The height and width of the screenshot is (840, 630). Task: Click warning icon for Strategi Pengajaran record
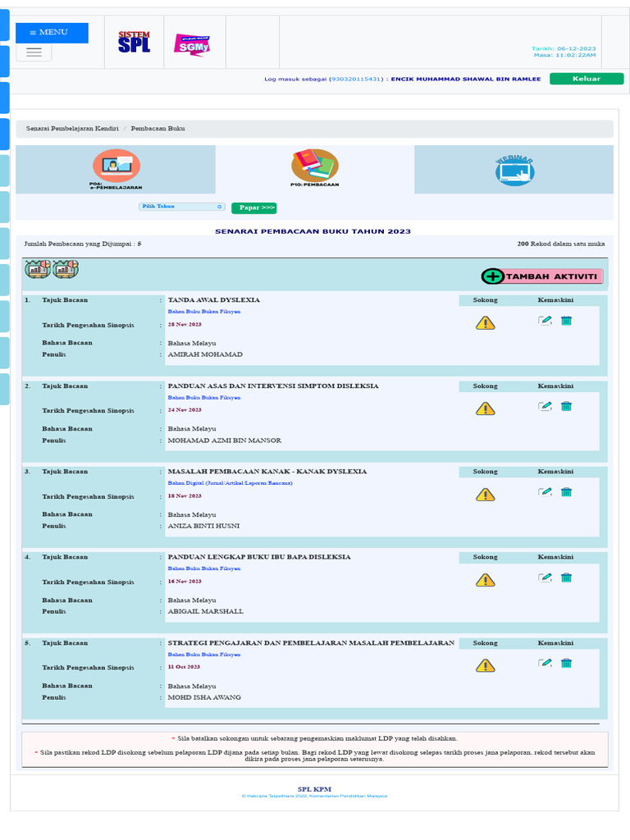click(486, 665)
